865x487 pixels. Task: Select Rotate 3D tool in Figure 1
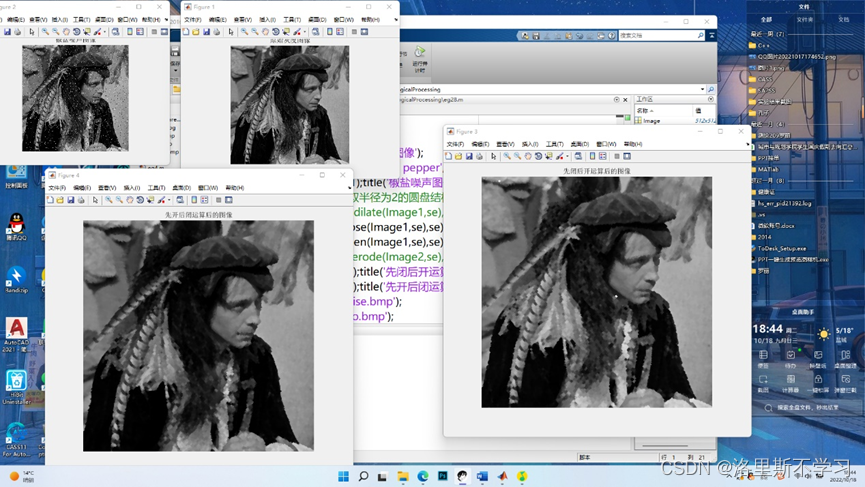[x=275, y=32]
